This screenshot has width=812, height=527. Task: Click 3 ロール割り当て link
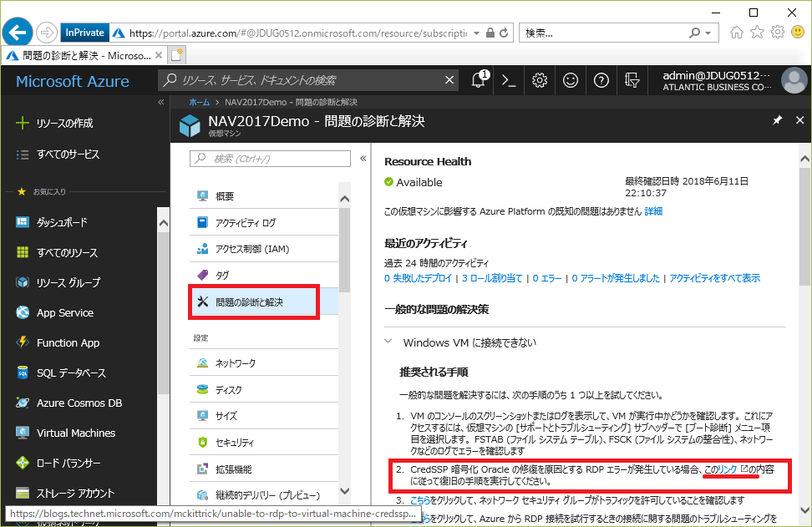point(492,278)
